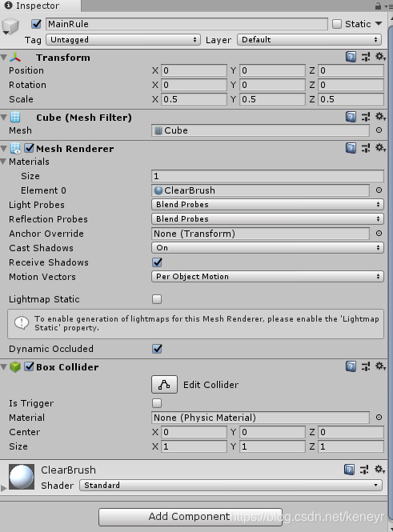Open Inspector panel options menu
The width and height of the screenshot is (393, 532).
click(x=387, y=6)
